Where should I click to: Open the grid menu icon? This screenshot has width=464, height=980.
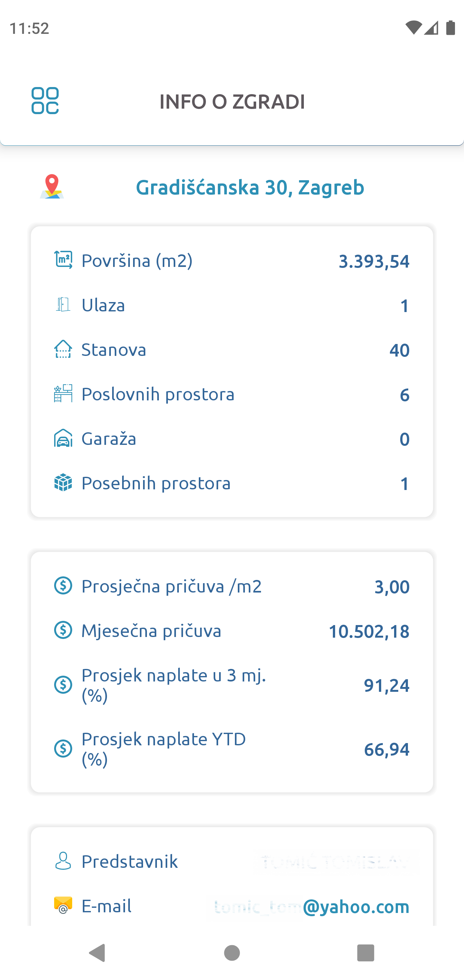[45, 101]
